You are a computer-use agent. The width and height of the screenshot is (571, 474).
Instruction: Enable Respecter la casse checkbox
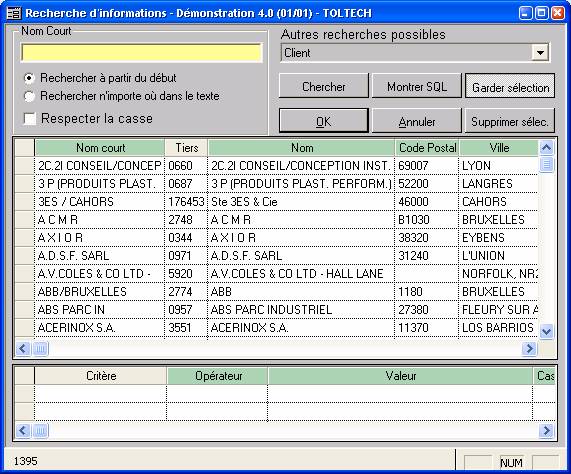pos(29,119)
